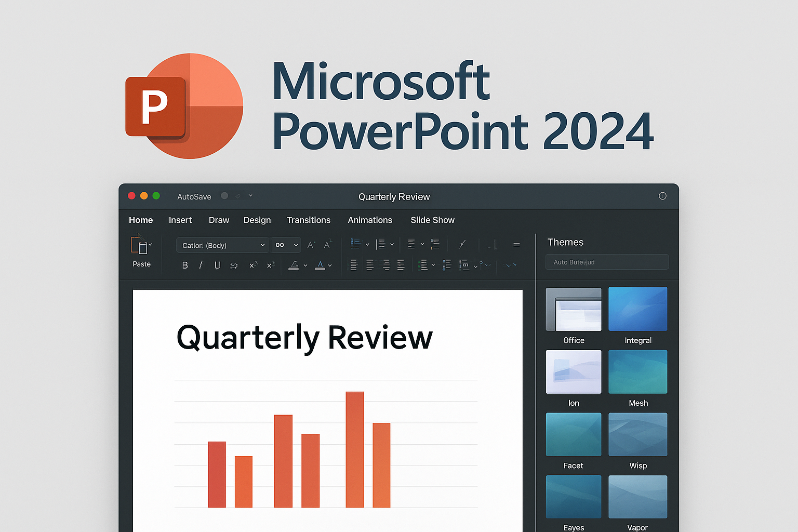Switch to the Transitions tab
The height and width of the screenshot is (532, 798).
[309, 220]
